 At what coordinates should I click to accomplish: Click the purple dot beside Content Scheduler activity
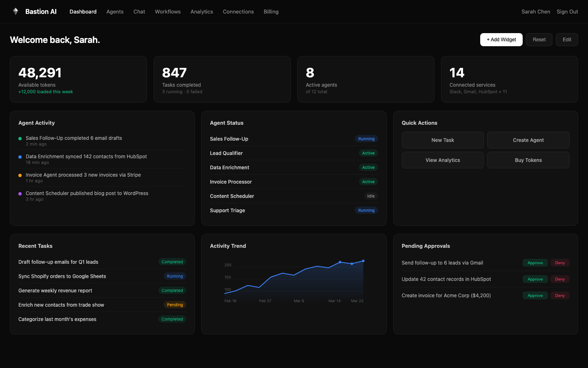pyautogui.click(x=20, y=194)
